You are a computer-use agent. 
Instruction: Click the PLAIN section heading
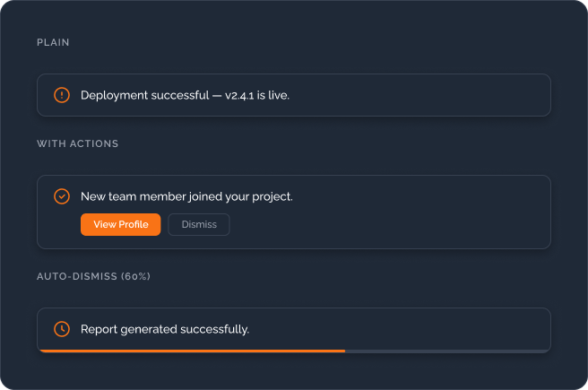tap(53, 42)
